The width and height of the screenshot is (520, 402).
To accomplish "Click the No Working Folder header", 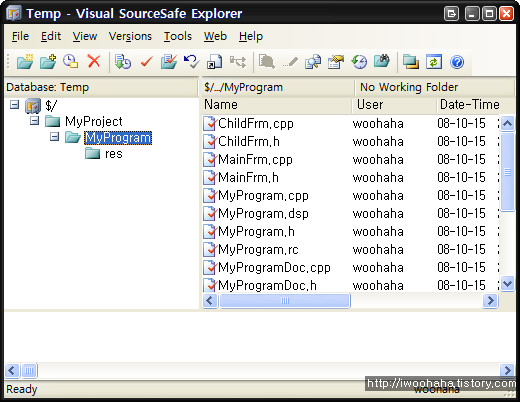I will [435, 87].
